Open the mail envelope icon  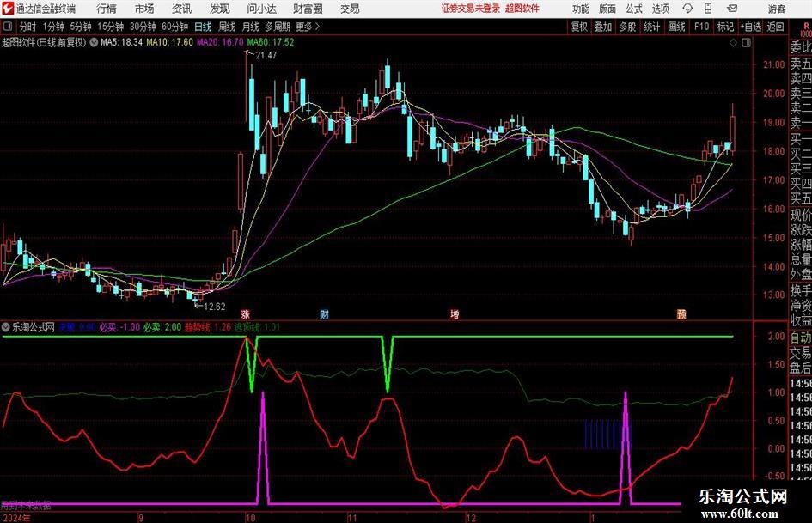[x=732, y=9]
